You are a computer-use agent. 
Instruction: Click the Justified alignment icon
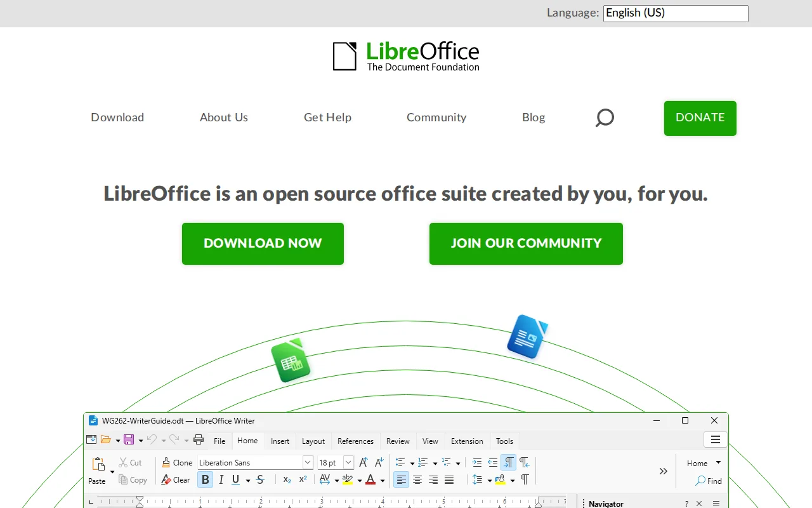click(449, 480)
